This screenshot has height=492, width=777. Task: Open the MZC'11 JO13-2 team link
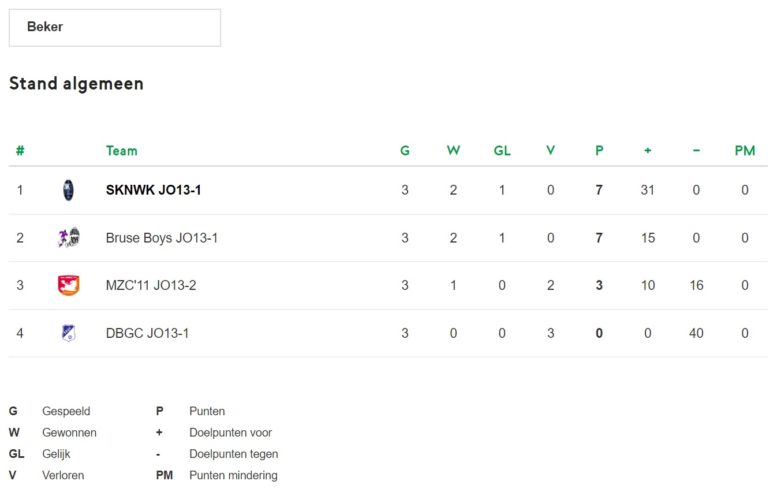[x=151, y=285]
